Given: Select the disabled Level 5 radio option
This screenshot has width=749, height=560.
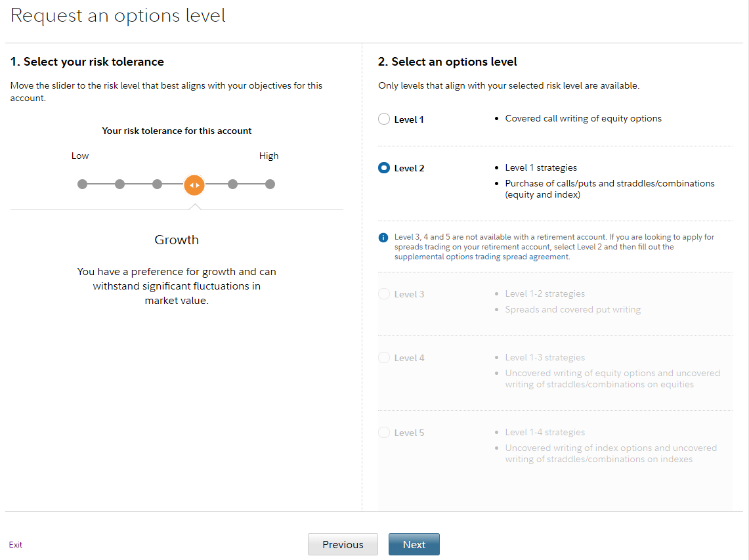Looking at the screenshot, I should [384, 433].
